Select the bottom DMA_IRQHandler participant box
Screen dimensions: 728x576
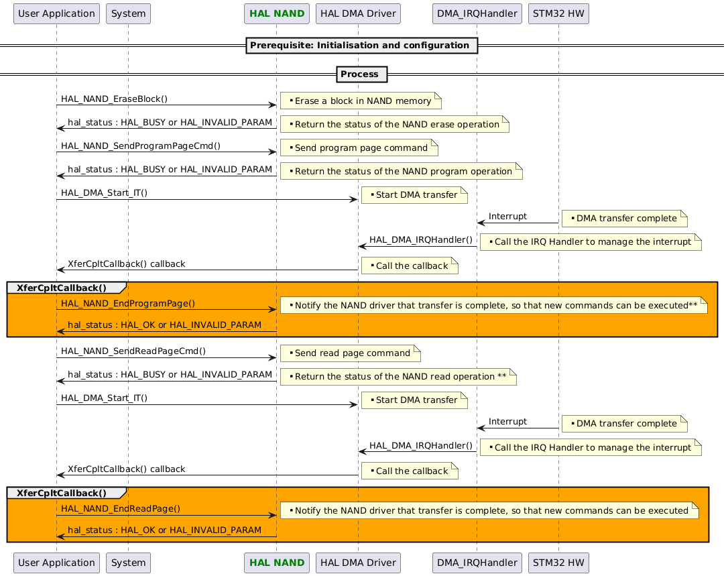point(477,563)
